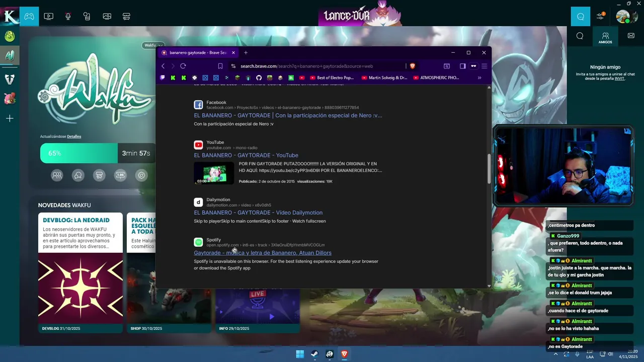Viewport: 644px width, 362px height.
Task: Click the Ankama K logo
Action: [10, 16]
